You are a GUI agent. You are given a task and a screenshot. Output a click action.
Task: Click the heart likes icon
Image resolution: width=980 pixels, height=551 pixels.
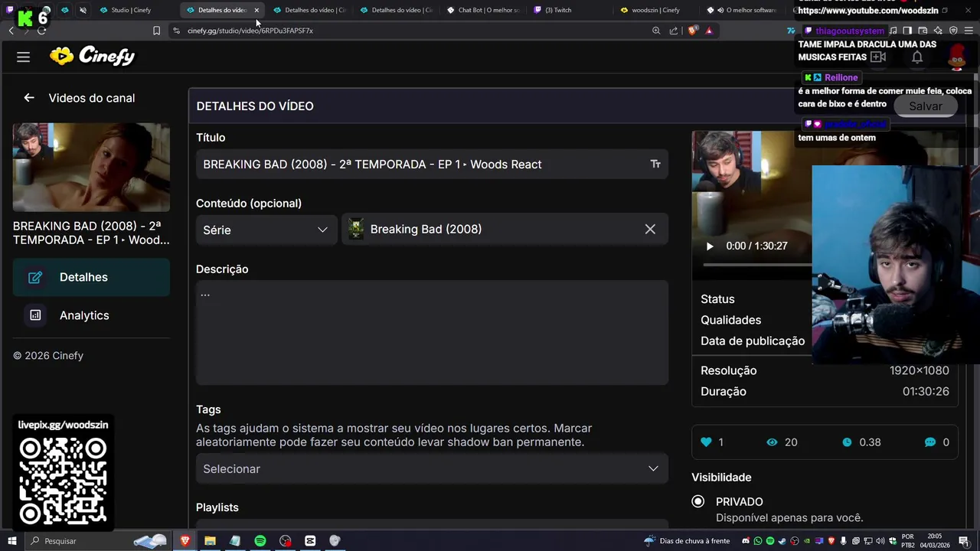(706, 442)
